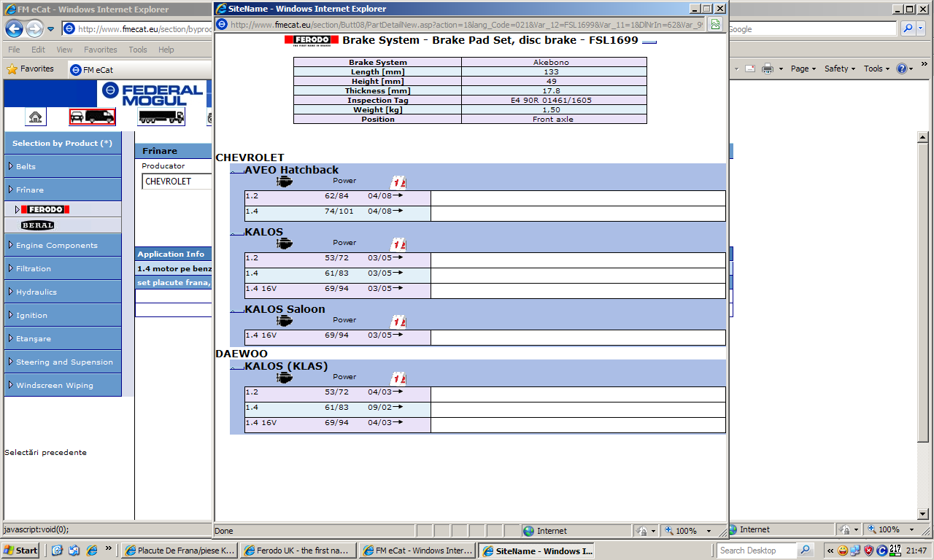Click the popup window address bar
934x560 pixels.
(461, 25)
